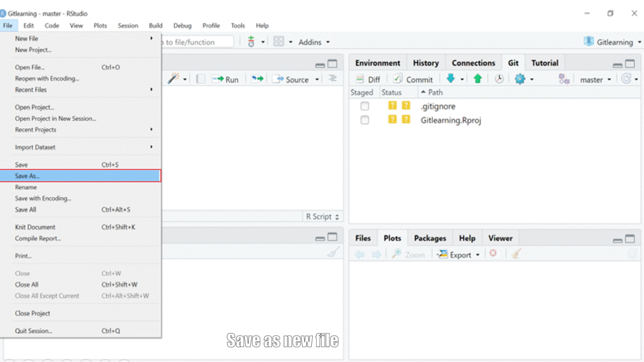
Task: Choose Save As... from File menu
Action: click(80, 176)
